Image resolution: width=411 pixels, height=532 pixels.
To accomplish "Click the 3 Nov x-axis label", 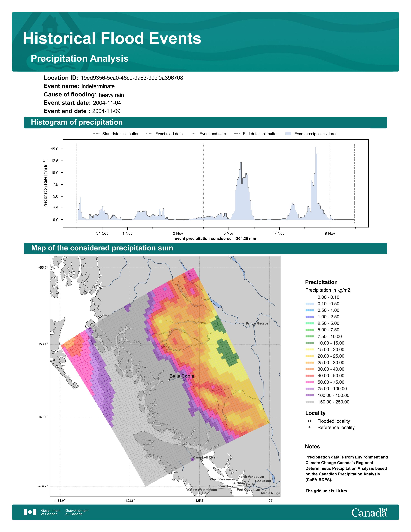I will pyautogui.click(x=178, y=233).
